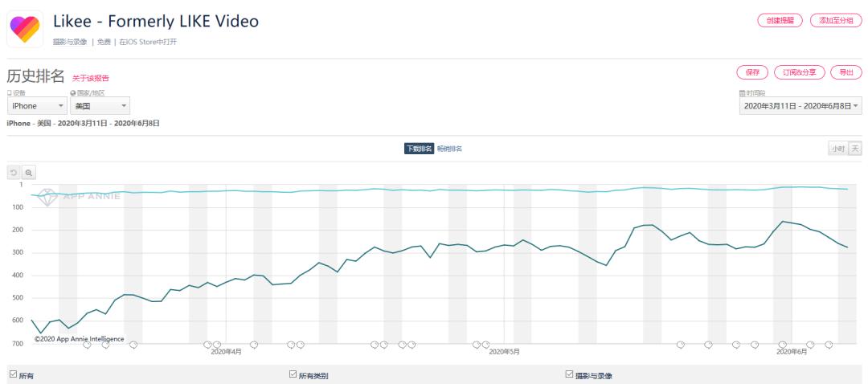Open the 美国 country dropdown
The width and height of the screenshot is (868, 384).
pyautogui.click(x=100, y=105)
